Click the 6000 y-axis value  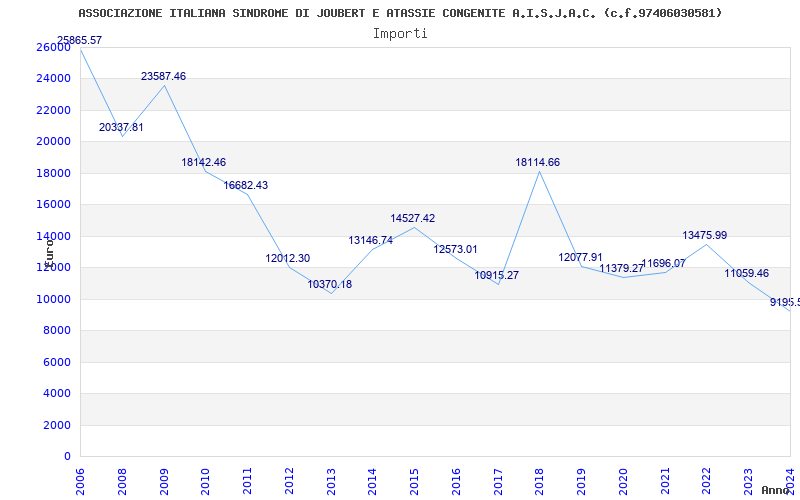pos(57,362)
